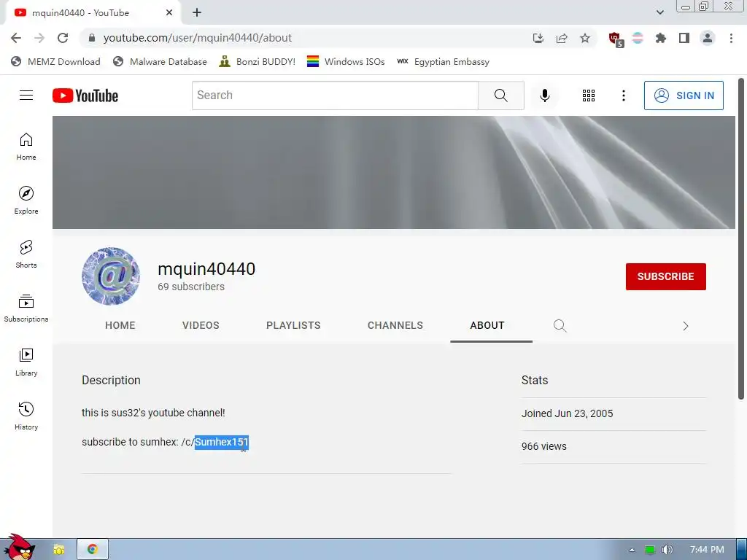Image resolution: width=747 pixels, height=560 pixels.
Task: Open Chrome's three-dot menu
Action: pyautogui.click(x=731, y=38)
